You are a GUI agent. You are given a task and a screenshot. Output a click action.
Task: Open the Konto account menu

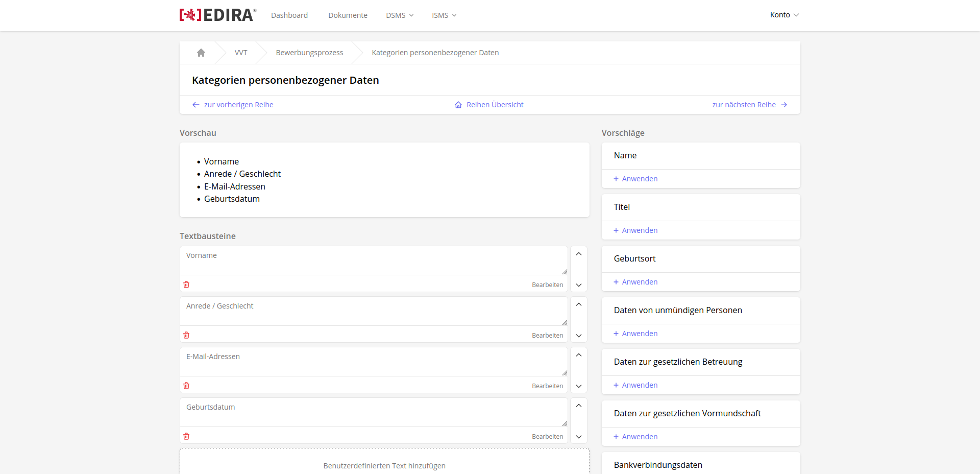click(785, 15)
